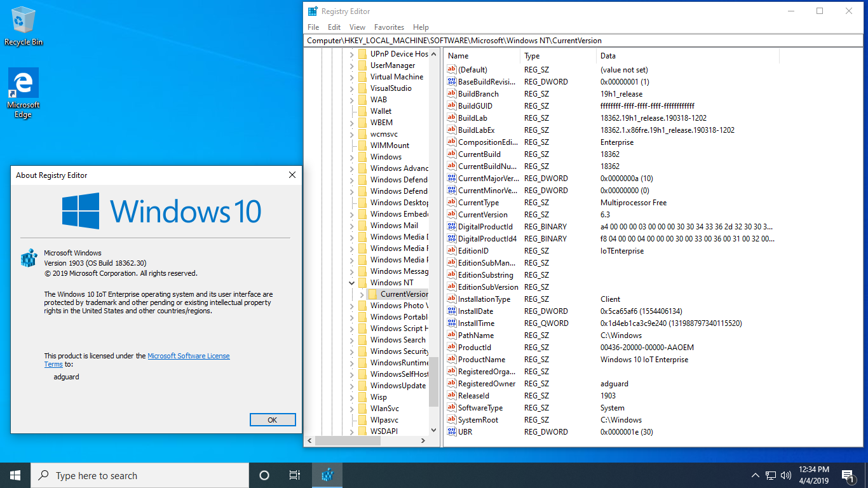Click the volume speaker tray icon
The width and height of the screenshot is (868, 488).
(786, 475)
